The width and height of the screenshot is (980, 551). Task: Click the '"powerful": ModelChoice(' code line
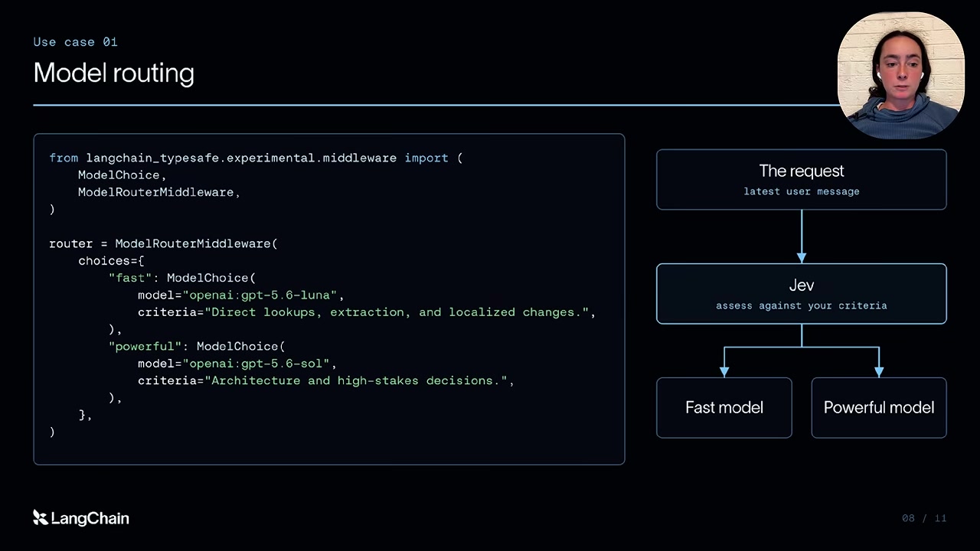click(197, 347)
